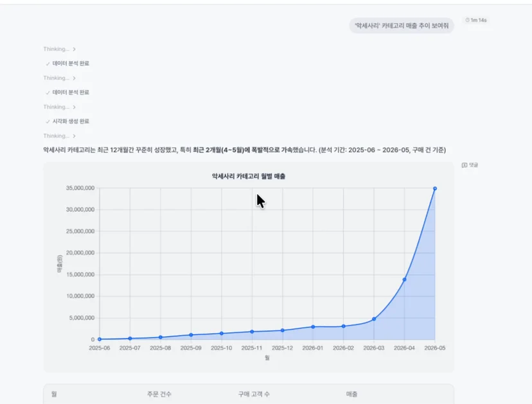Click the chart title 악세사리 카테고리 월별 매출
The image size is (532, 404).
point(249,176)
